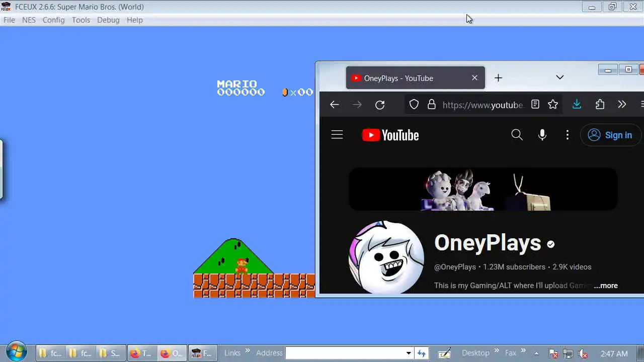644x362 pixels.
Task: Open the Tablet PC input panel icon
Action: [x=444, y=353]
